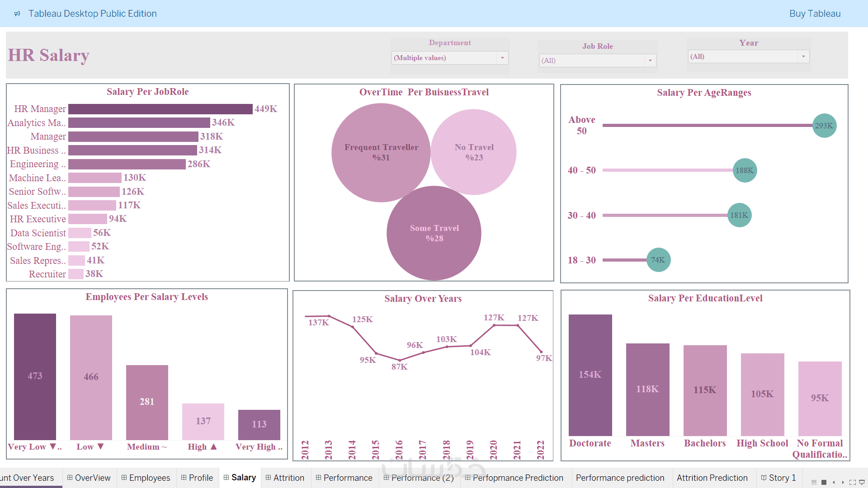This screenshot has height=488, width=868.
Task: Start presentation mode icon
Action: coord(862,482)
